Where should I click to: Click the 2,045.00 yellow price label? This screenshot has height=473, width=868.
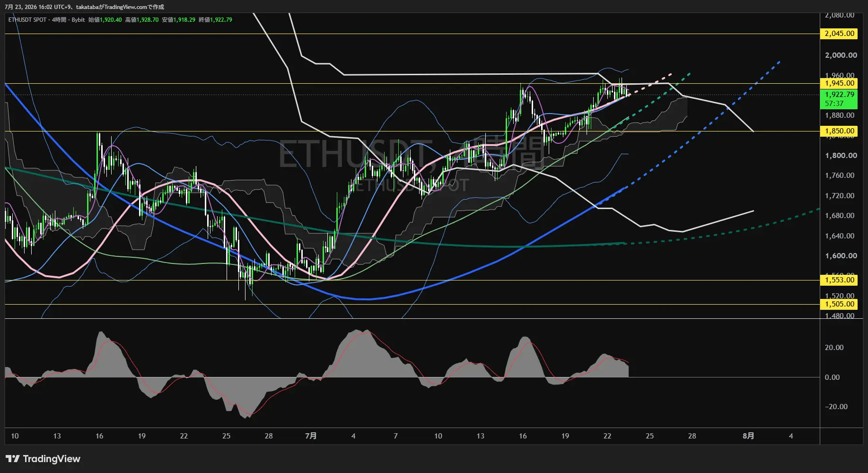[x=839, y=34]
